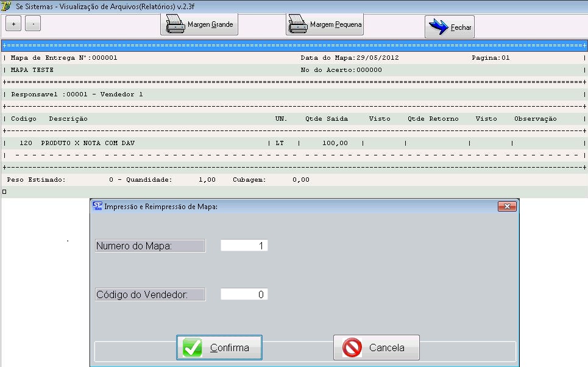Close the report viewer with Fechar
Image resolution: width=588 pixels, height=367 pixels.
pos(449,27)
